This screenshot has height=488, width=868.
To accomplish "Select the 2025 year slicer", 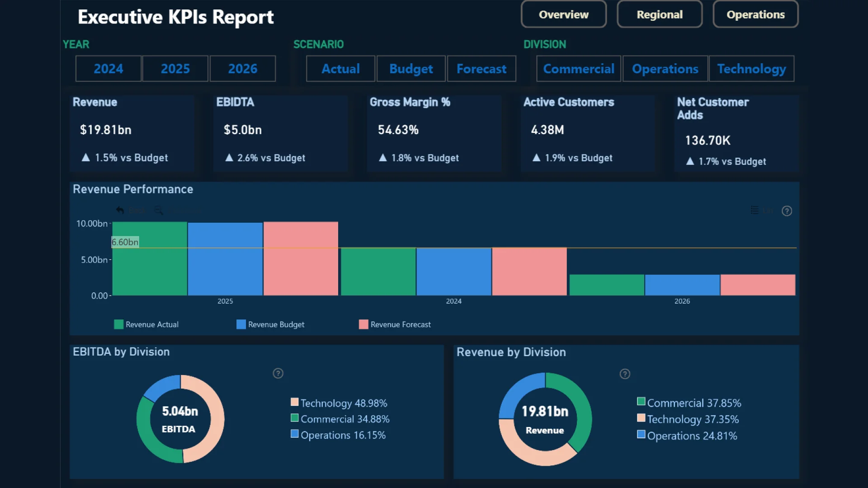I will click(x=175, y=69).
